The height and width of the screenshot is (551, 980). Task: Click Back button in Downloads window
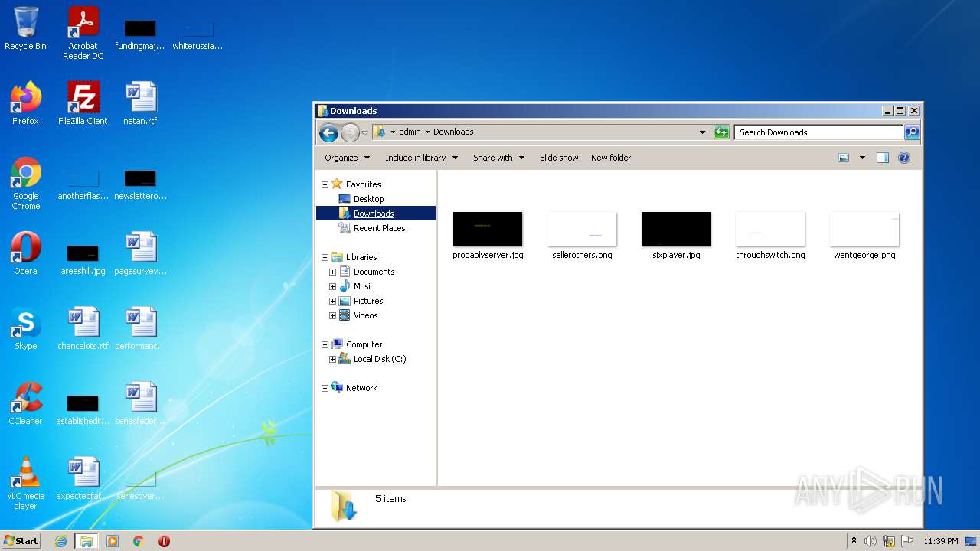click(328, 132)
